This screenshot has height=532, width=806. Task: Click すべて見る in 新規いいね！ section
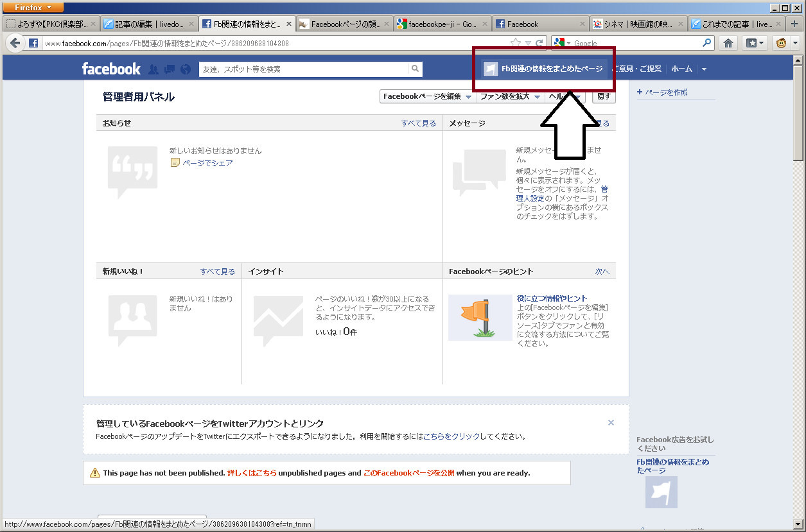pyautogui.click(x=217, y=271)
